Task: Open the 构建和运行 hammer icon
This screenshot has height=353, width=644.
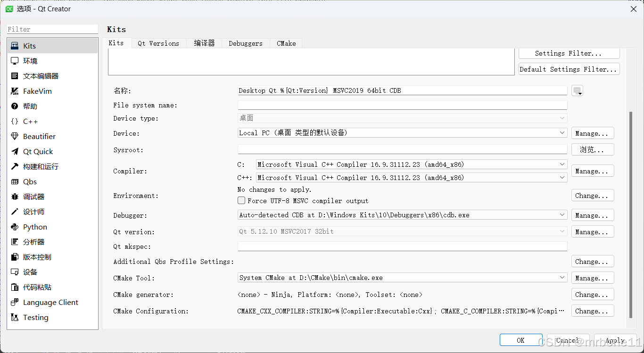Action: click(15, 166)
